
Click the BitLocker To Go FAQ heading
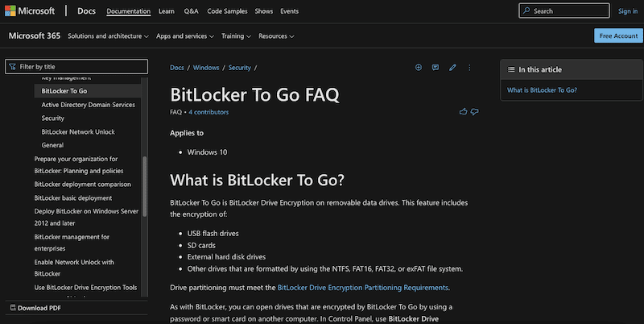pyautogui.click(x=254, y=94)
